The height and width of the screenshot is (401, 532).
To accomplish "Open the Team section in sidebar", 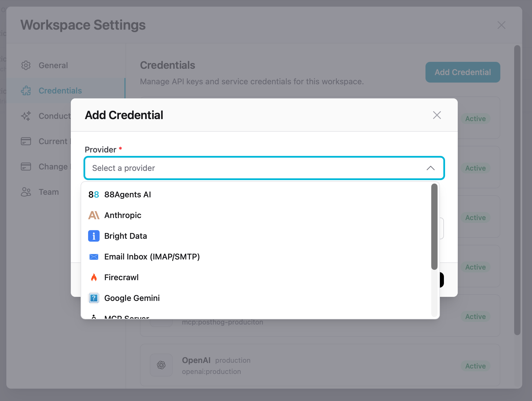I will click(x=49, y=192).
